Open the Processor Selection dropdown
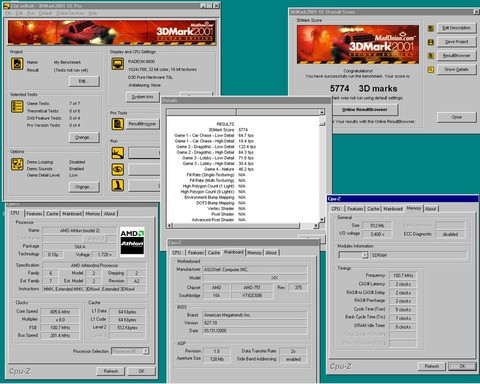The width and height of the screenshot is (480, 384). pos(146,351)
